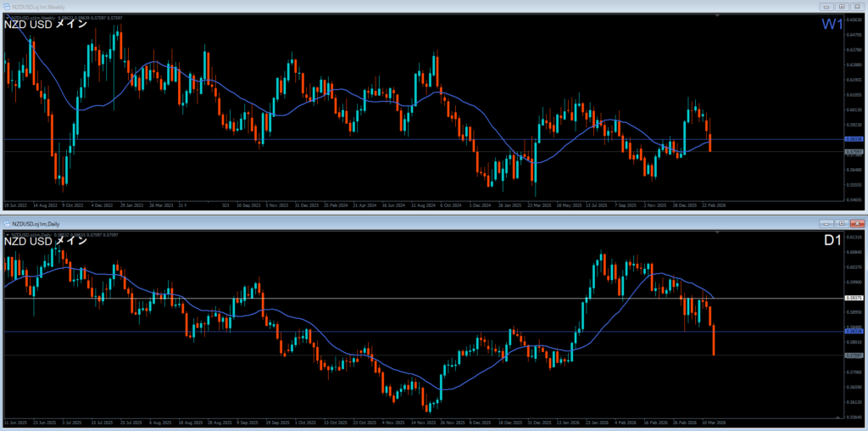The width and height of the screenshot is (868, 431).
Task: Click the W1 timeframe label
Action: coord(832,24)
